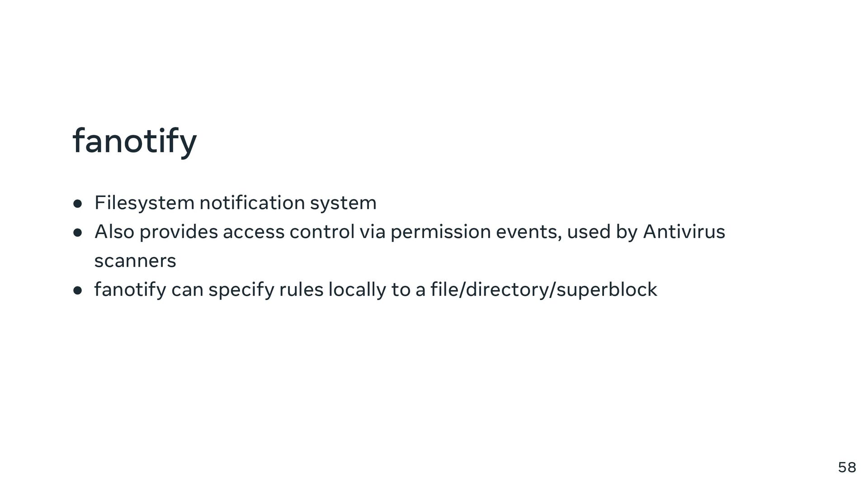Click the word 'notification' in first bullet
The image size is (868, 488).
pos(252,203)
